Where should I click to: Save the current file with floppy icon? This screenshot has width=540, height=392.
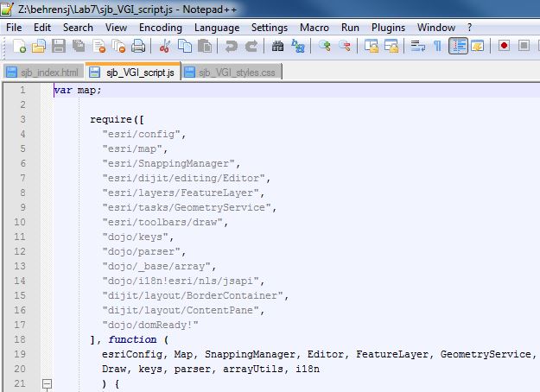pos(59,46)
